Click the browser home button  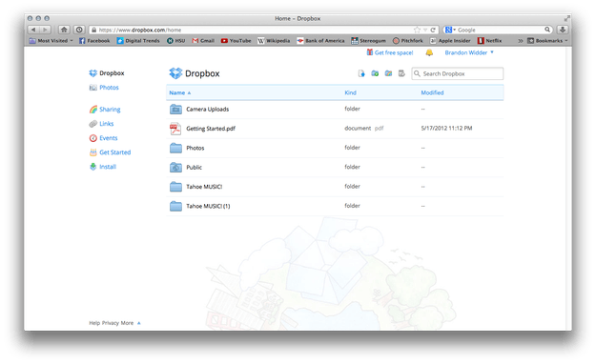(x=64, y=30)
